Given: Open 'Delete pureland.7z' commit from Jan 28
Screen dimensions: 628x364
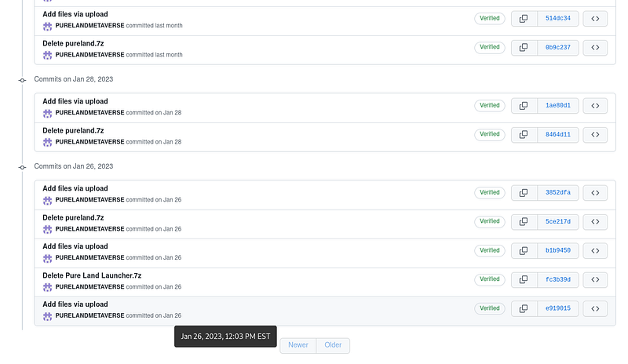Looking at the screenshot, I should [73, 130].
